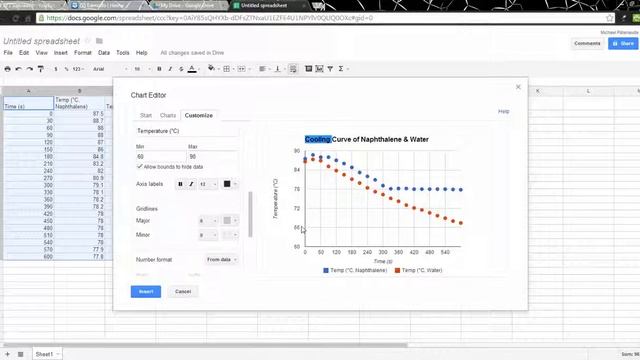
Task: Open the Format menu
Action: [82, 53]
